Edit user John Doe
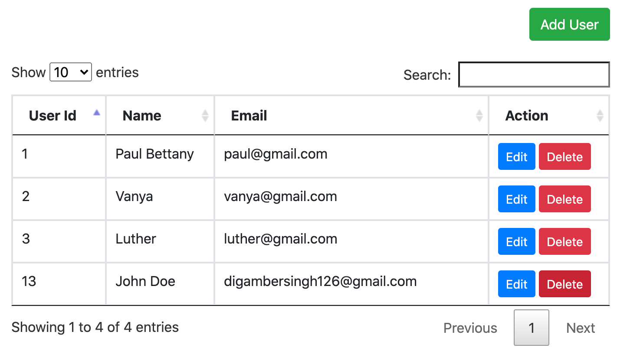Image resolution: width=617 pixels, height=364 pixels. [x=516, y=284]
